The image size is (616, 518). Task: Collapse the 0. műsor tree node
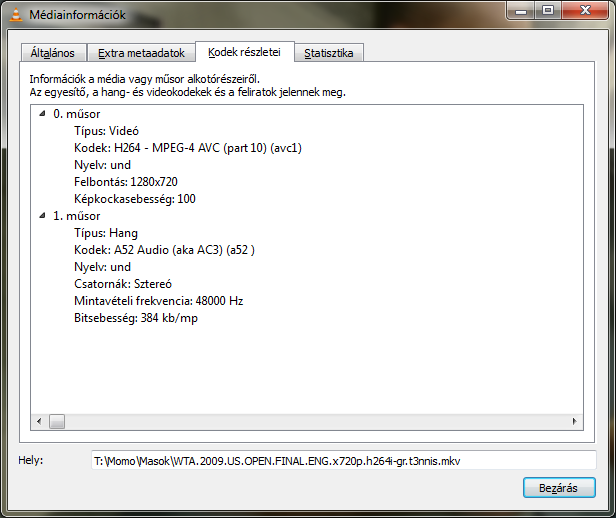pos(42,113)
